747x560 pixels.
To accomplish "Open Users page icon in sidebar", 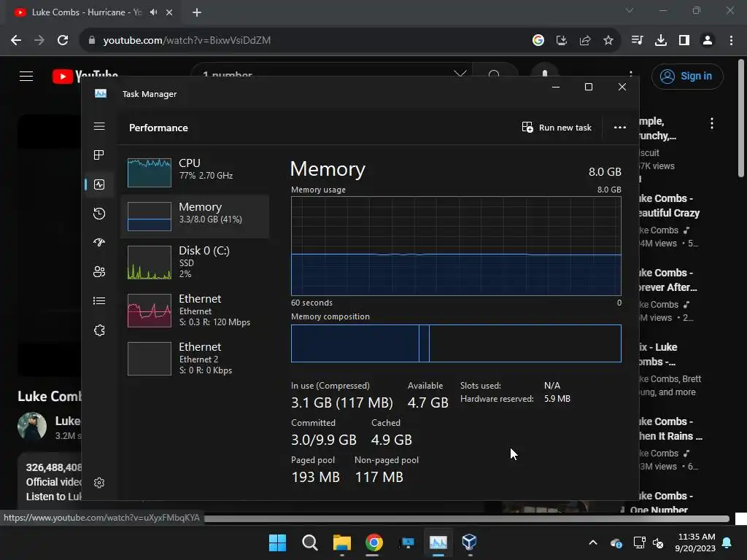I will [99, 271].
